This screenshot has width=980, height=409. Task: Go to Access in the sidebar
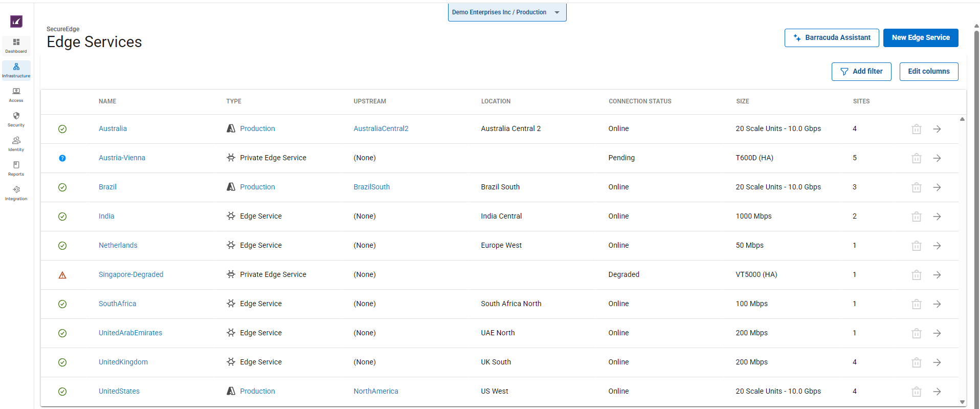pos(16,94)
